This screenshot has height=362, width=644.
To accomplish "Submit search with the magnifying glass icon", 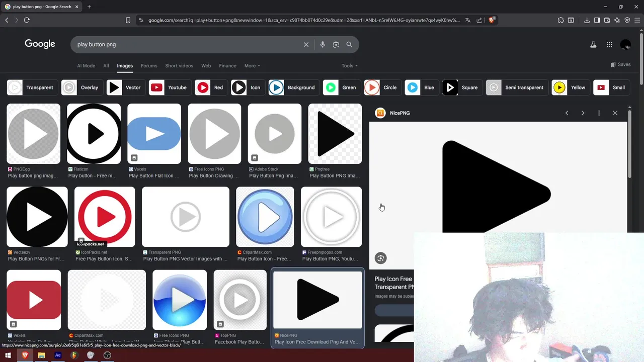I will pyautogui.click(x=349, y=45).
